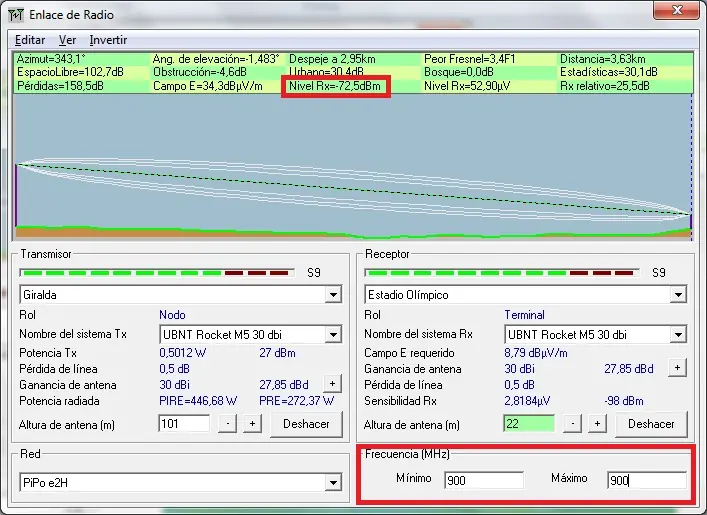
Task: Click the 2,8184µV sensitivity value
Action: [527, 401]
